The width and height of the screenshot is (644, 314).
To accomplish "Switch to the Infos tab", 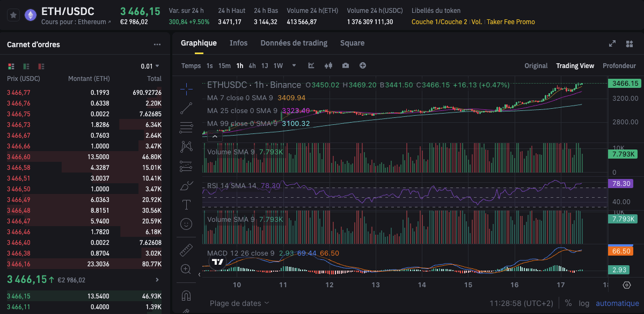I will (x=239, y=43).
